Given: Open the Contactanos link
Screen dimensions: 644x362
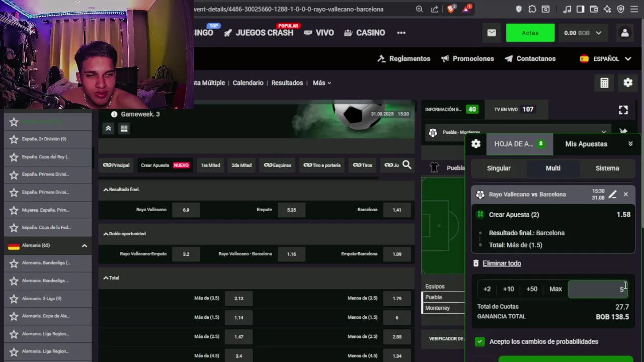Looking at the screenshot, I should pos(530,59).
